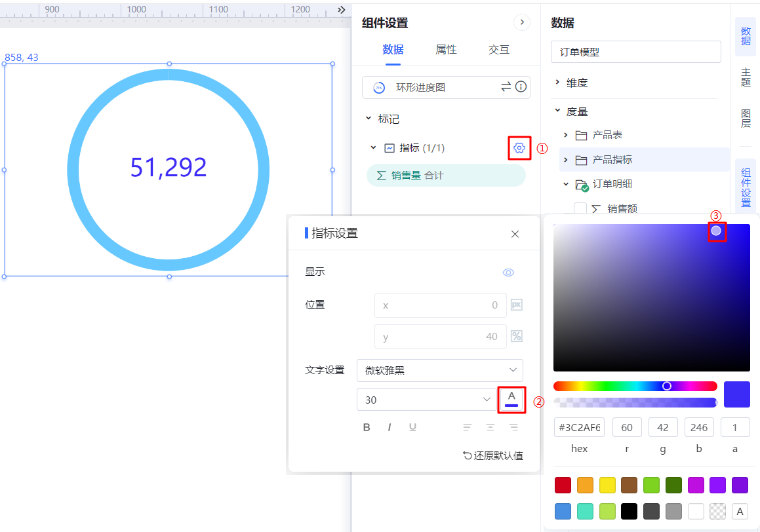Click the alpha a value field

[x=735, y=427]
